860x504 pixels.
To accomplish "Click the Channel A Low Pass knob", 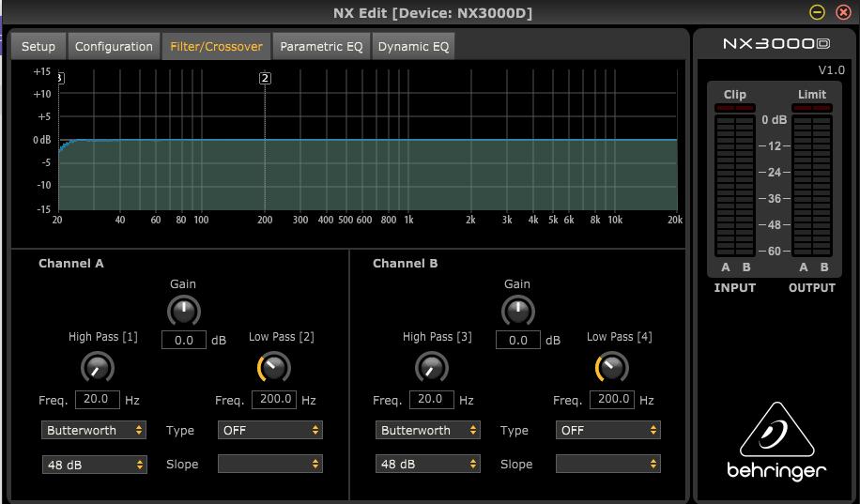I will point(273,367).
